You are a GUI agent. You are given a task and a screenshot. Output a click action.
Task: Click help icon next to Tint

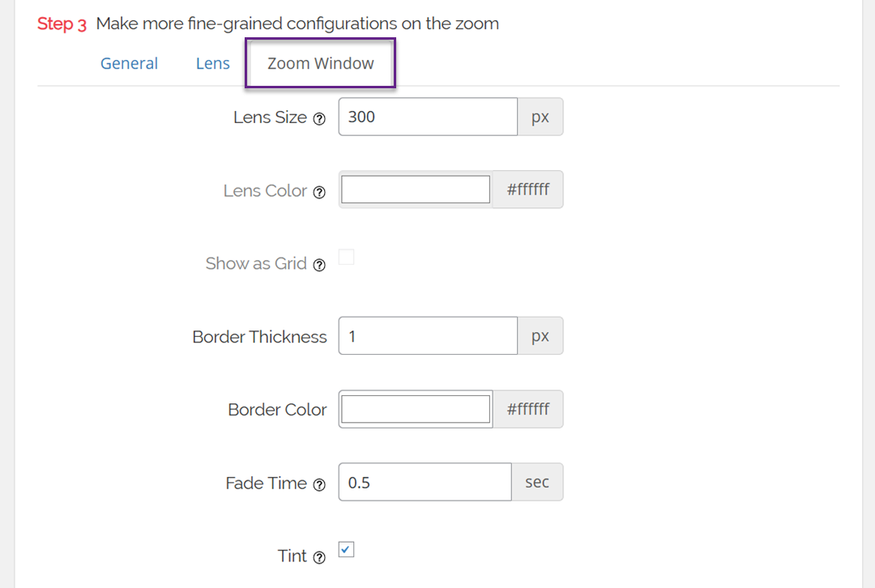[x=319, y=558]
